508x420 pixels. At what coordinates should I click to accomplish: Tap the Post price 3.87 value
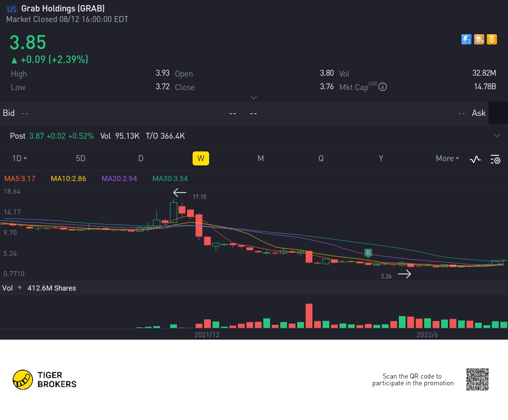(x=36, y=136)
